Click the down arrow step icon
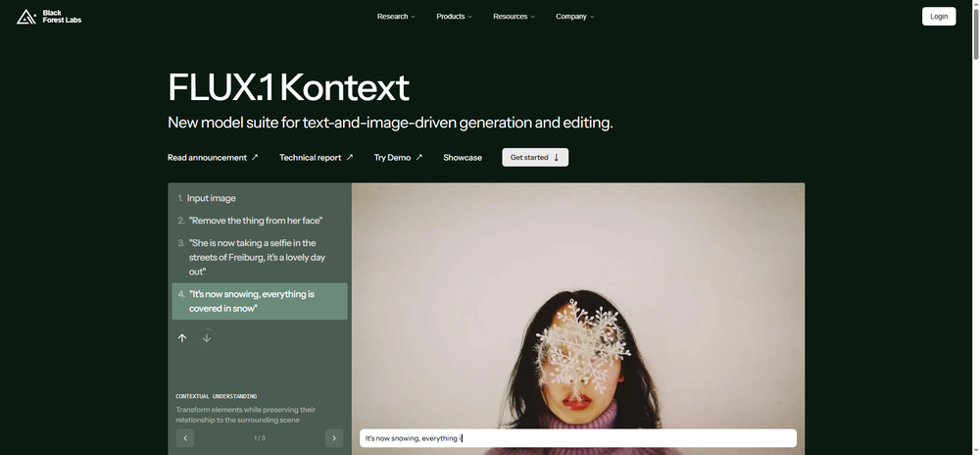This screenshot has width=980, height=455. (x=206, y=338)
